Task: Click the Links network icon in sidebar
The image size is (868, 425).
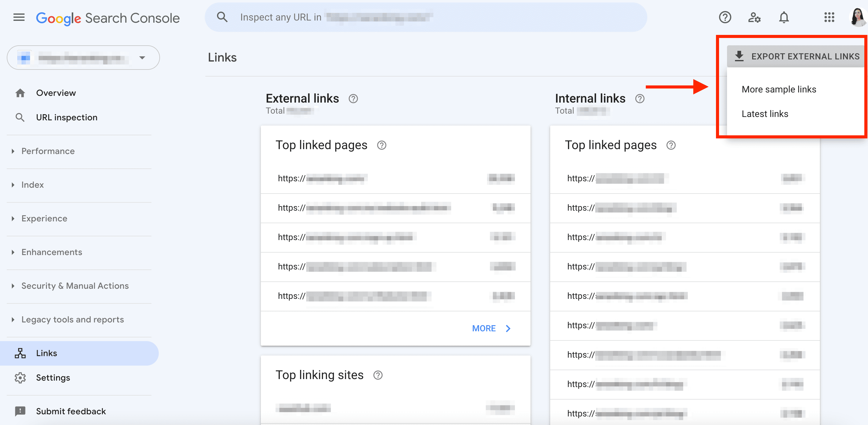Action: click(x=20, y=353)
